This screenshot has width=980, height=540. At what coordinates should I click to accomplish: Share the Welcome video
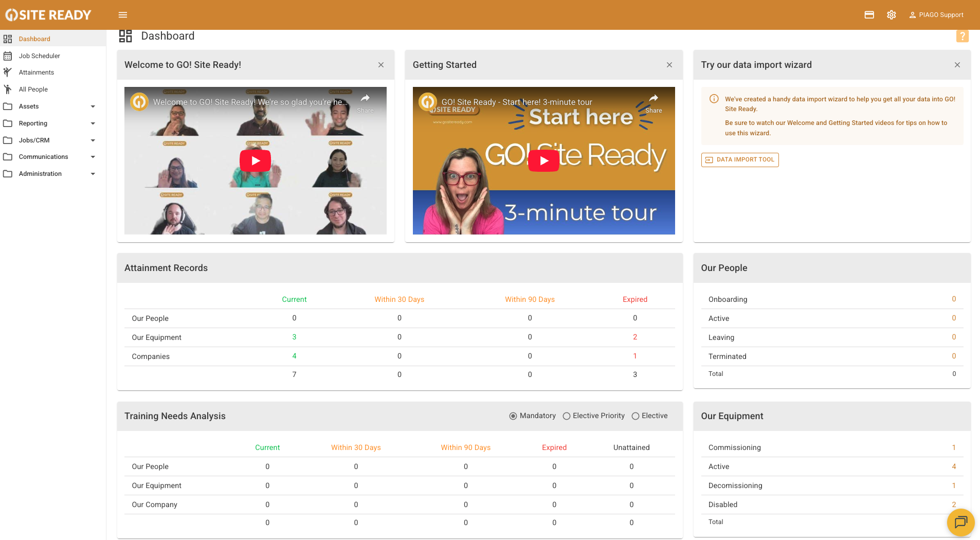365,102
